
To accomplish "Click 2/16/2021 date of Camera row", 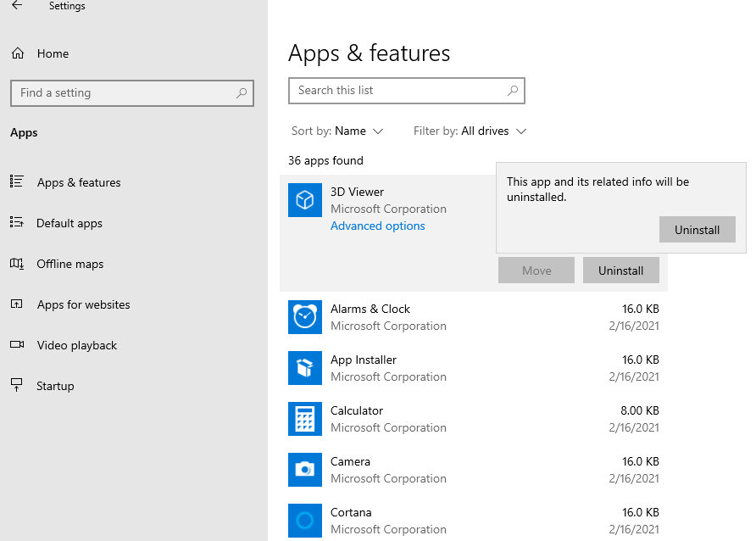I will pos(634,478).
